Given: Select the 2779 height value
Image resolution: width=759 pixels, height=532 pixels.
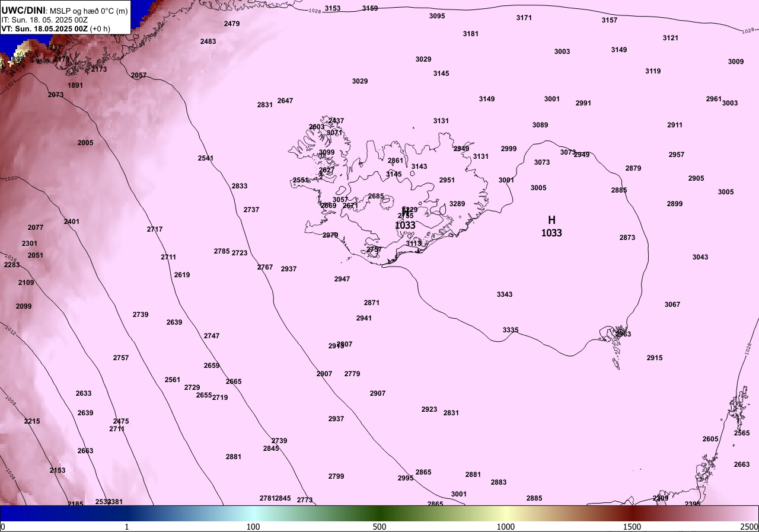Looking at the screenshot, I should (352, 374).
